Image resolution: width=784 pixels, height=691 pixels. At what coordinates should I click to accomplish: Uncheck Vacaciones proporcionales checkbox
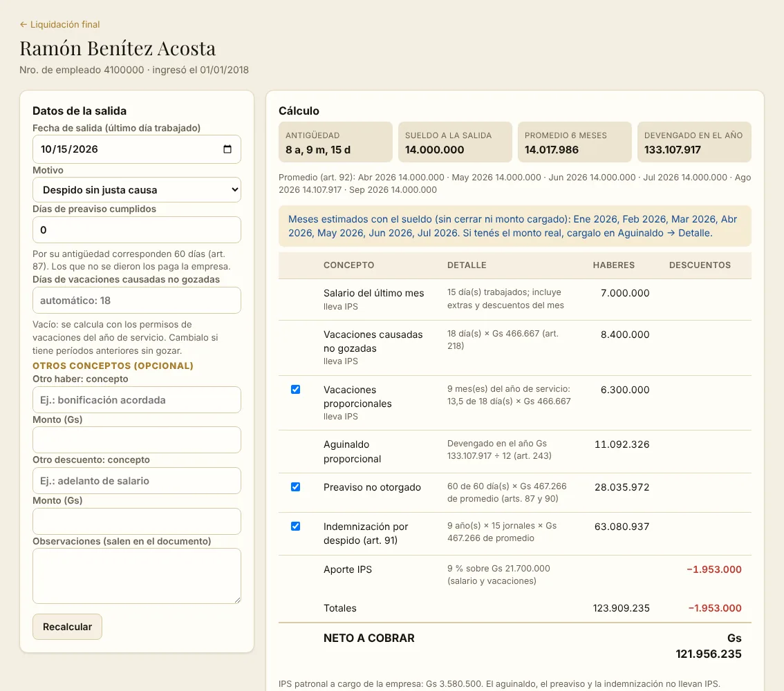[x=295, y=389]
